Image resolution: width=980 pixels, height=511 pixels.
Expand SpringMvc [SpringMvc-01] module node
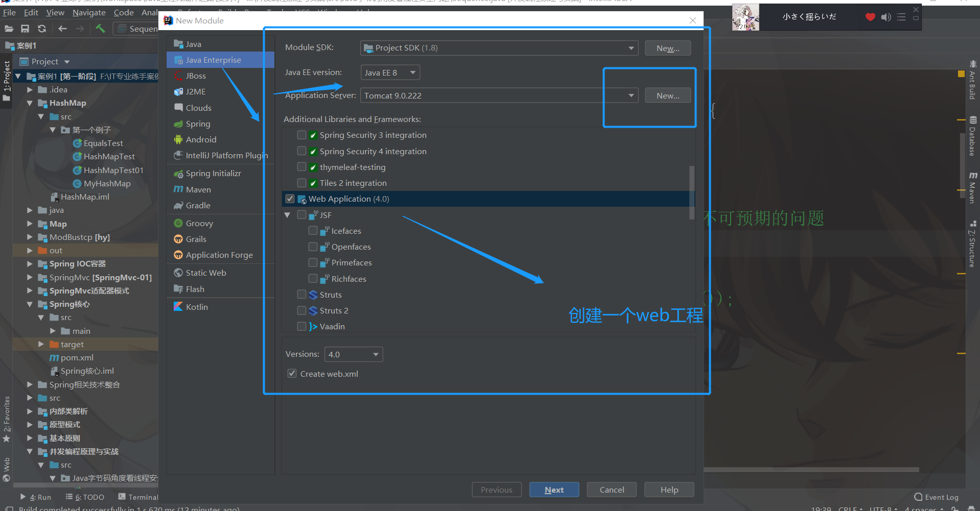(x=30, y=278)
